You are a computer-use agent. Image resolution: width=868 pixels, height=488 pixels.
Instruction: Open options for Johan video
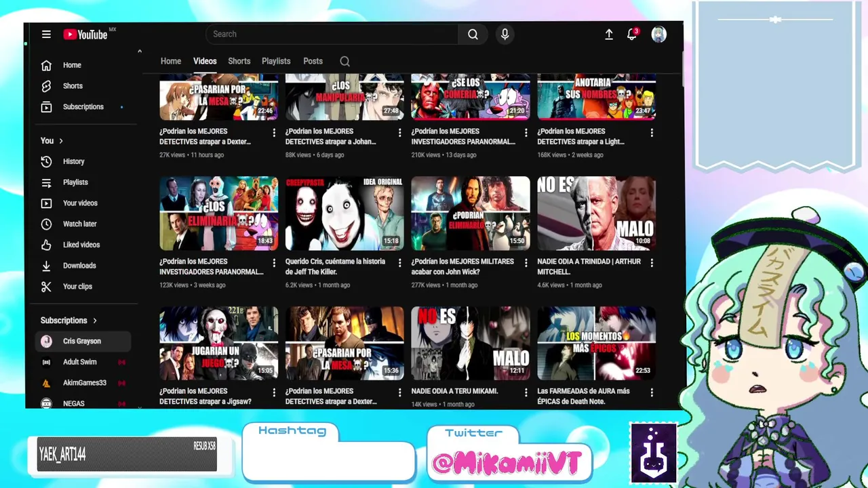[399, 133]
